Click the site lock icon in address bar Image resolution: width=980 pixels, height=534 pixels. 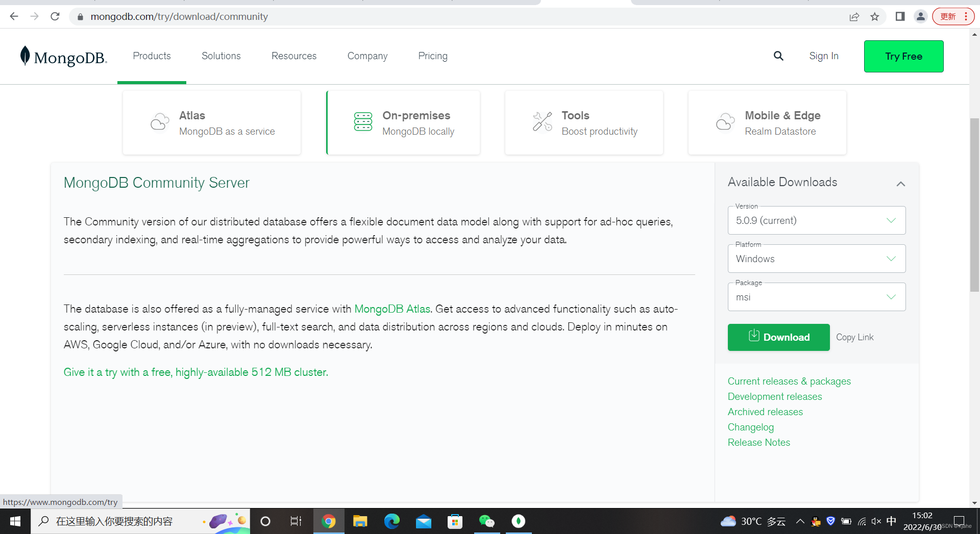80,16
